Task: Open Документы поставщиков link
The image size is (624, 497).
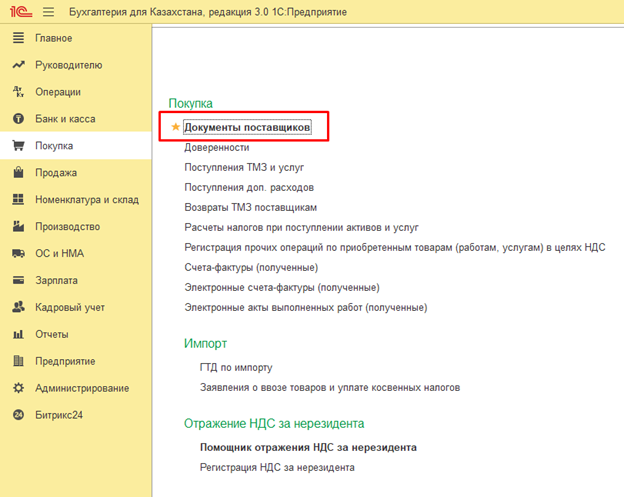Action: click(x=247, y=128)
